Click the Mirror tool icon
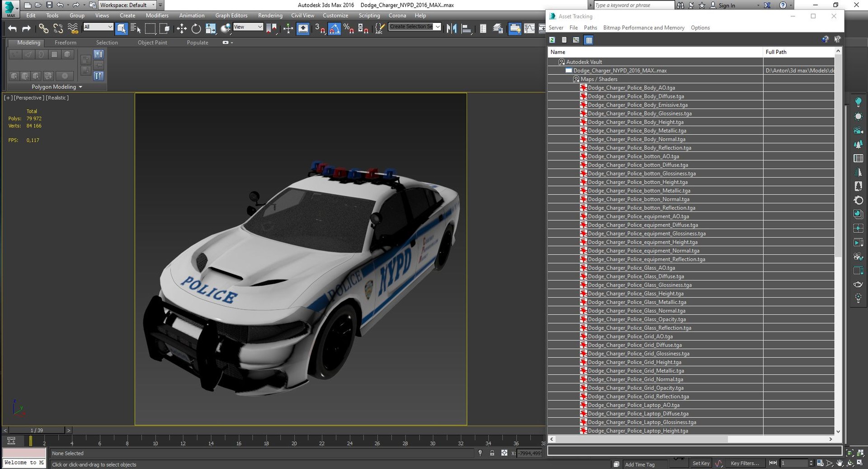 [x=451, y=28]
